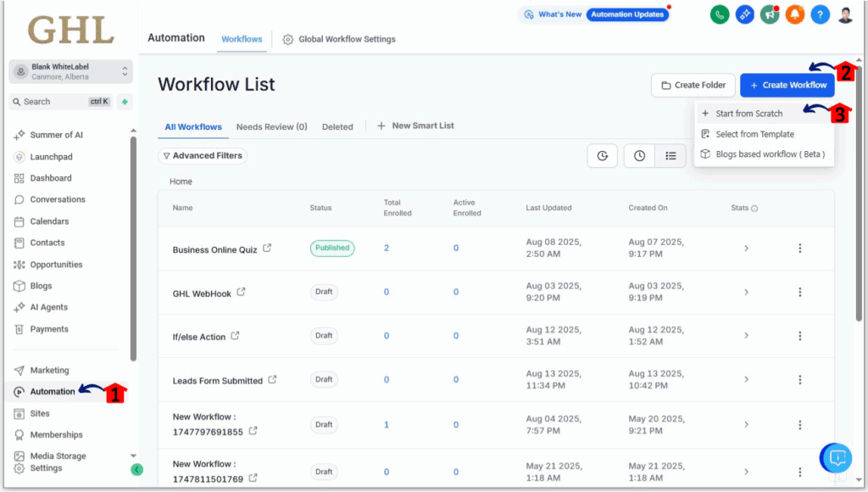
Task: Open Leads Form Submitted external link icon
Action: [272, 379]
